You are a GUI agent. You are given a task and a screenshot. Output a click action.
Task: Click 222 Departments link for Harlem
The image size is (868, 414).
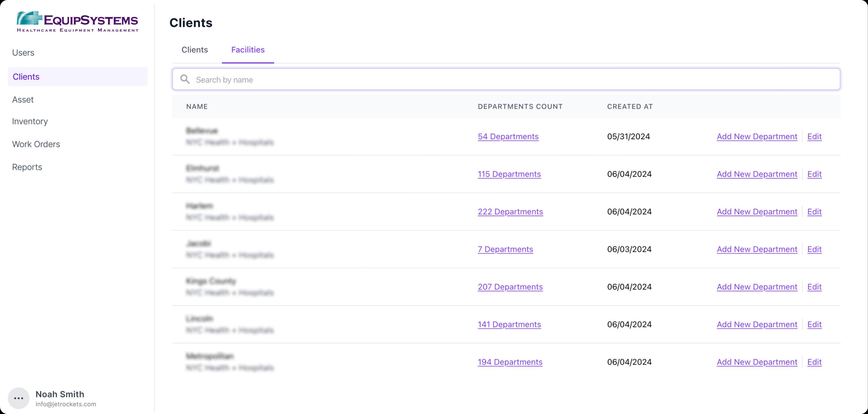pos(510,212)
